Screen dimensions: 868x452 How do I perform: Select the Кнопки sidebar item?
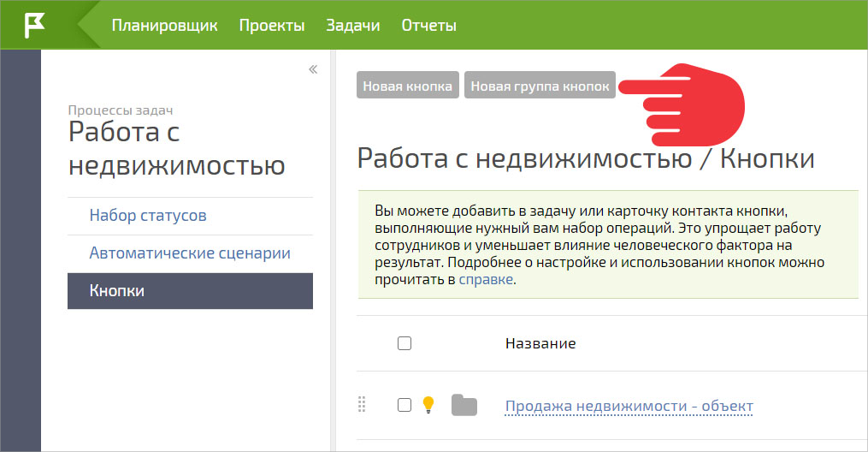pos(190,291)
